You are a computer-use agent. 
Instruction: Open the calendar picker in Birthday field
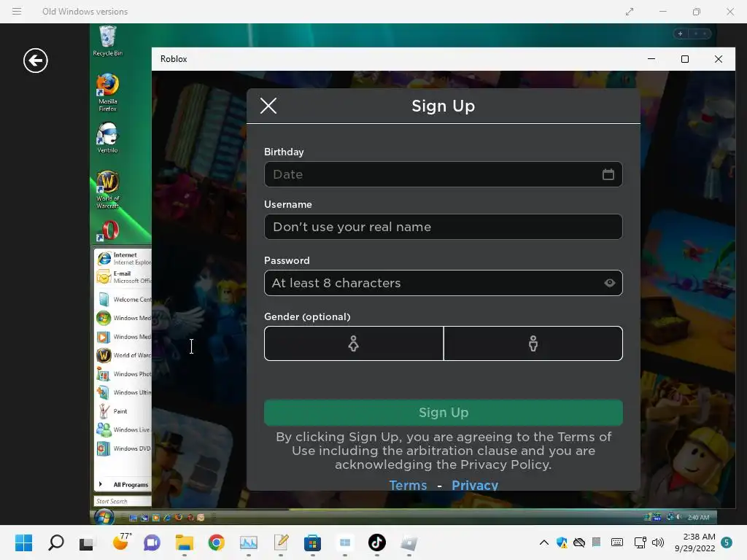[608, 174]
